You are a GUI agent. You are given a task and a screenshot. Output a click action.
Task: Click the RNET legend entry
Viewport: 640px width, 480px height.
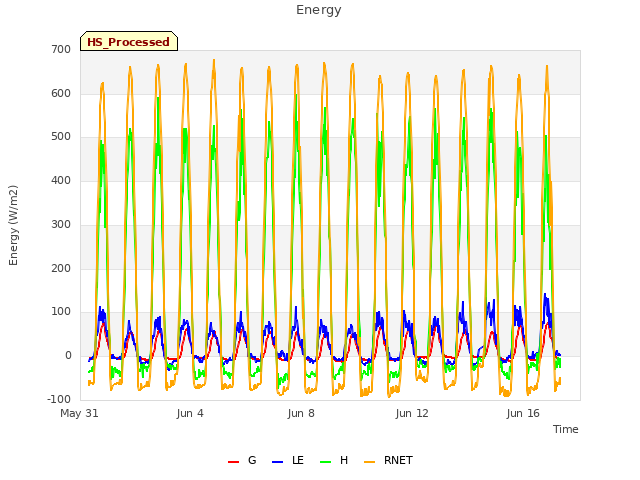point(388,460)
